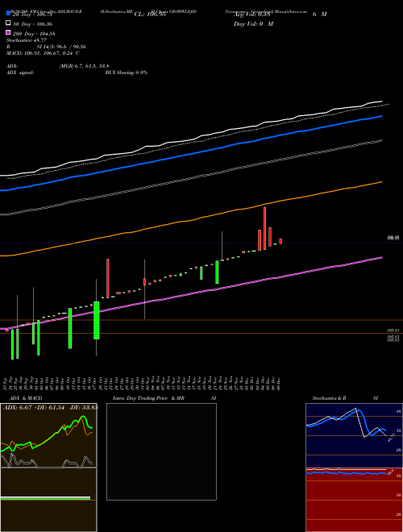Click the last red candle on the chart
The height and width of the screenshot is (532, 403).
pyautogui.click(x=280, y=241)
